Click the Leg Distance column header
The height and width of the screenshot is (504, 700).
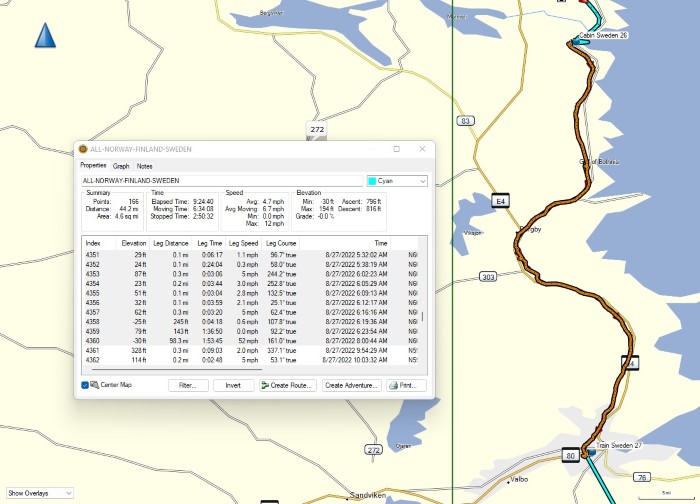(170, 243)
